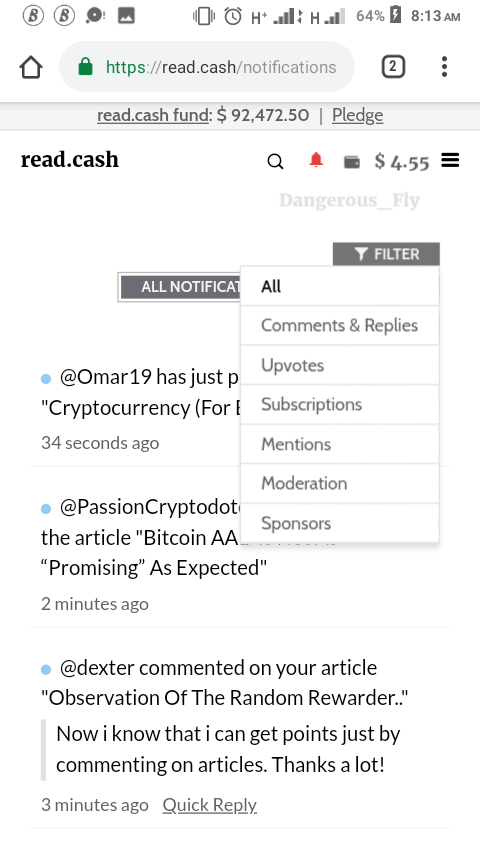Select Mentions in filter menu
This screenshot has width=480, height=854.
[x=340, y=444]
